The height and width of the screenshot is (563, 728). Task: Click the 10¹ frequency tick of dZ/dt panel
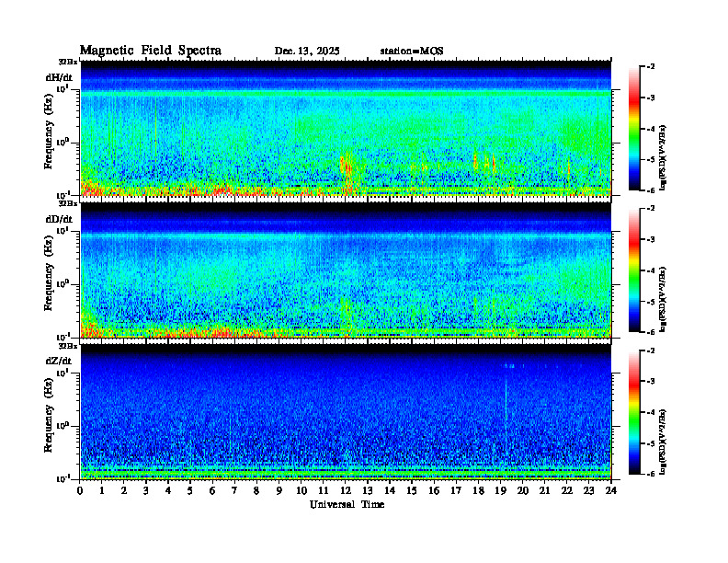pos(63,373)
